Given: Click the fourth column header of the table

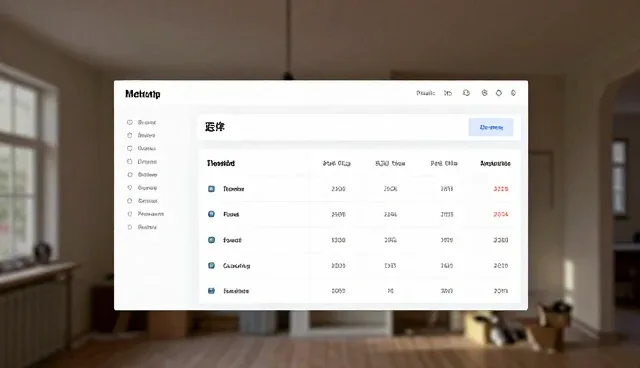Looking at the screenshot, I should [x=444, y=163].
